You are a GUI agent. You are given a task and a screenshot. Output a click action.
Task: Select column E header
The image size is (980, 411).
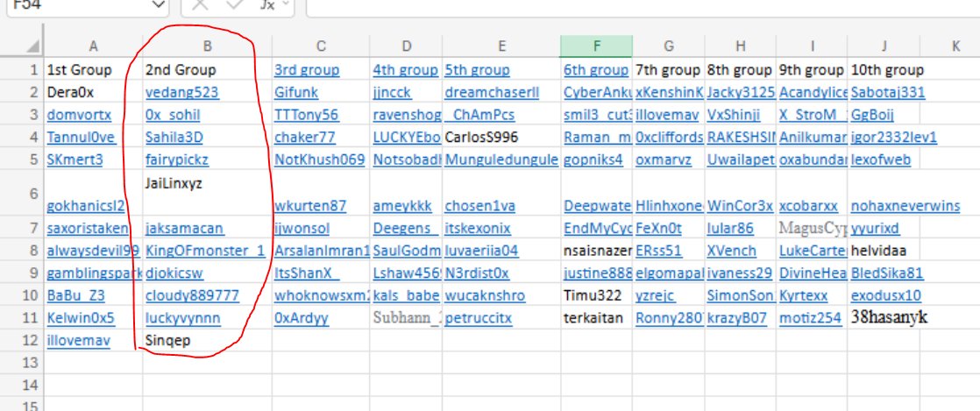[x=501, y=46]
